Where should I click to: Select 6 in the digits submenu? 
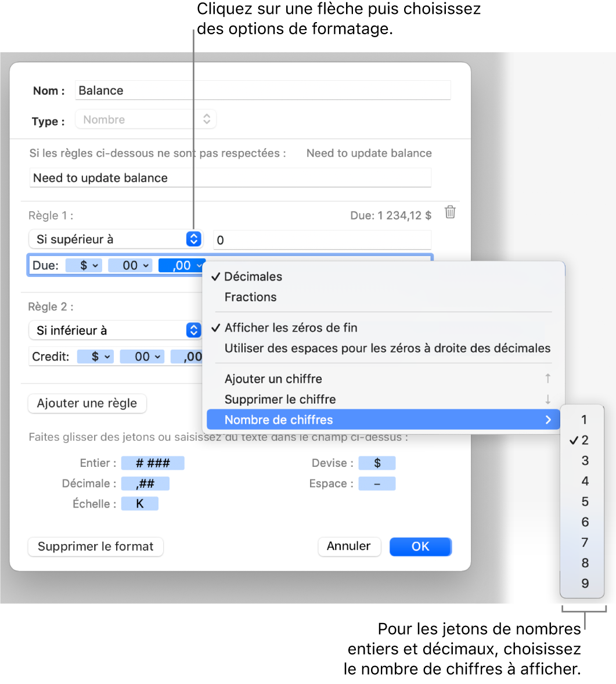point(582,522)
